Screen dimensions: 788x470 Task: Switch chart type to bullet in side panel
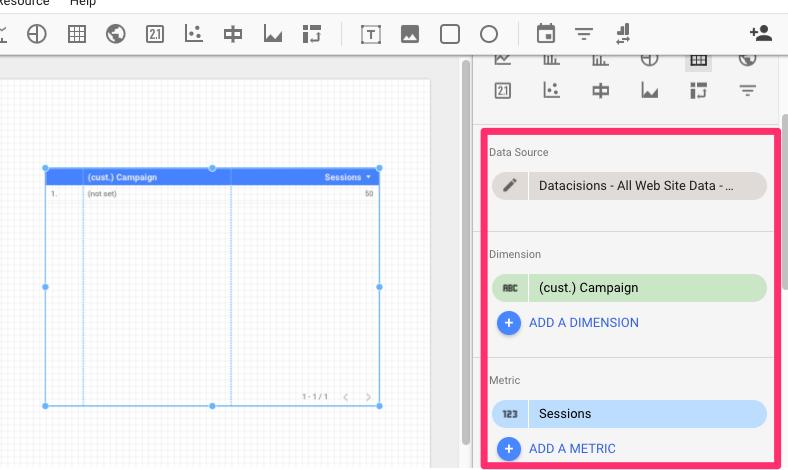pos(601,91)
